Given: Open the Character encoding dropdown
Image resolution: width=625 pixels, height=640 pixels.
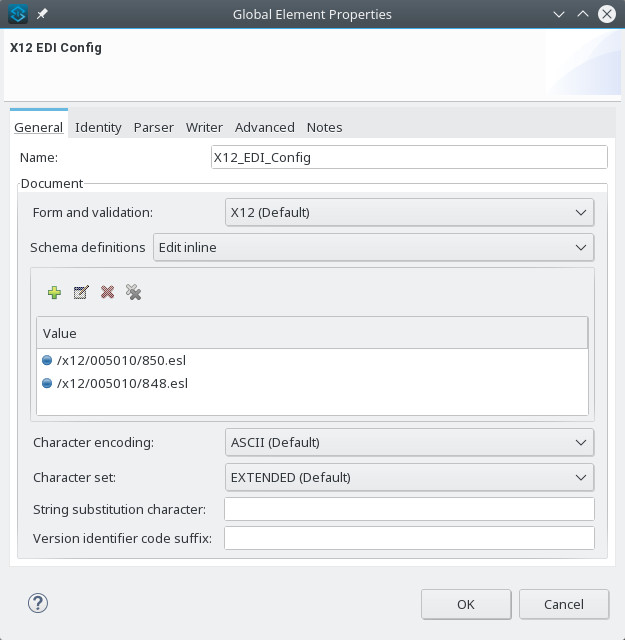Looking at the screenshot, I should (x=409, y=442).
